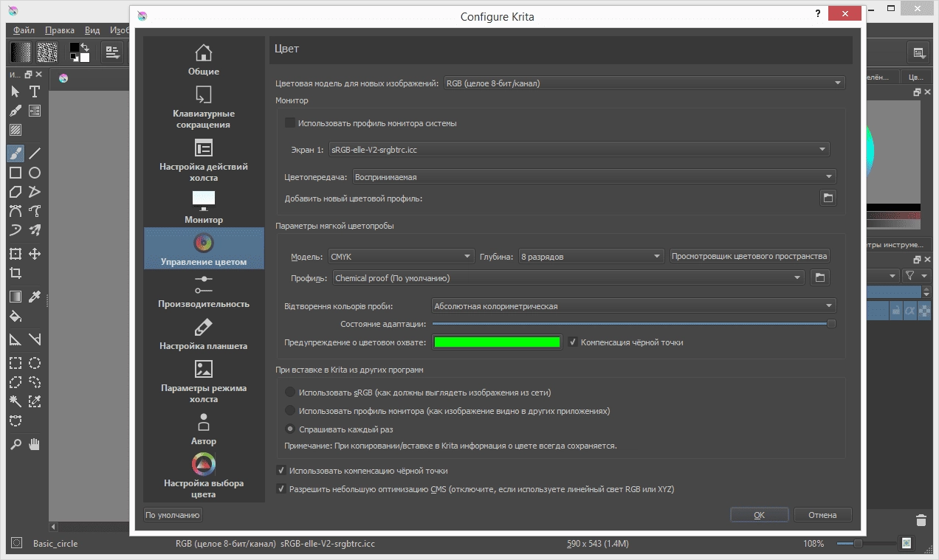Select the Dynamic Brush tool
This screenshot has width=939, height=560.
click(x=15, y=230)
